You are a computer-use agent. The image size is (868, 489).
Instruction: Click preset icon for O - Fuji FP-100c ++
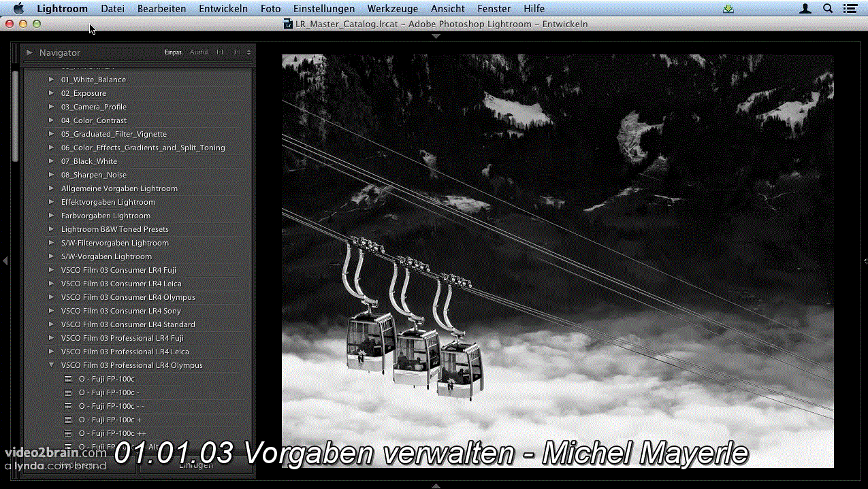68,433
